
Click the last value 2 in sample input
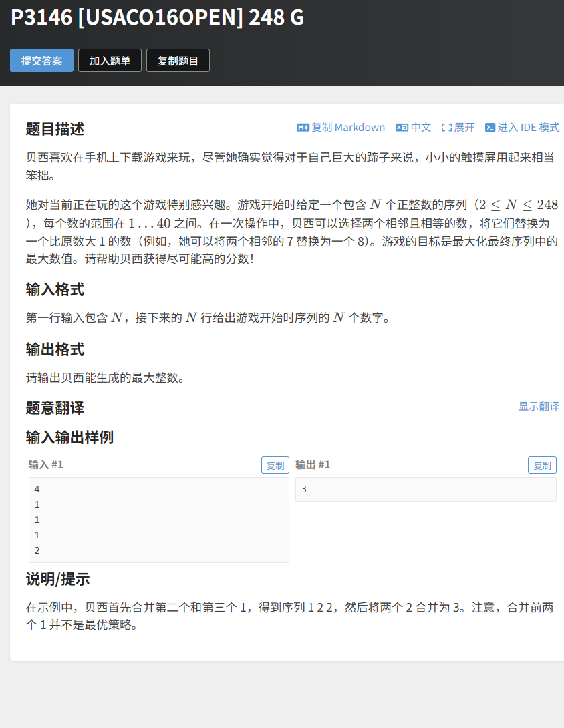[37, 550]
